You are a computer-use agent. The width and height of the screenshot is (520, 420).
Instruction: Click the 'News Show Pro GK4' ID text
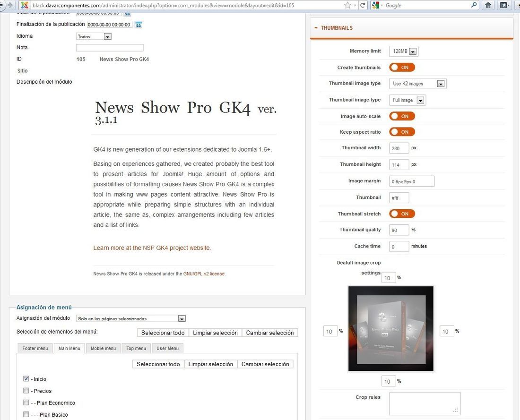tap(124, 60)
